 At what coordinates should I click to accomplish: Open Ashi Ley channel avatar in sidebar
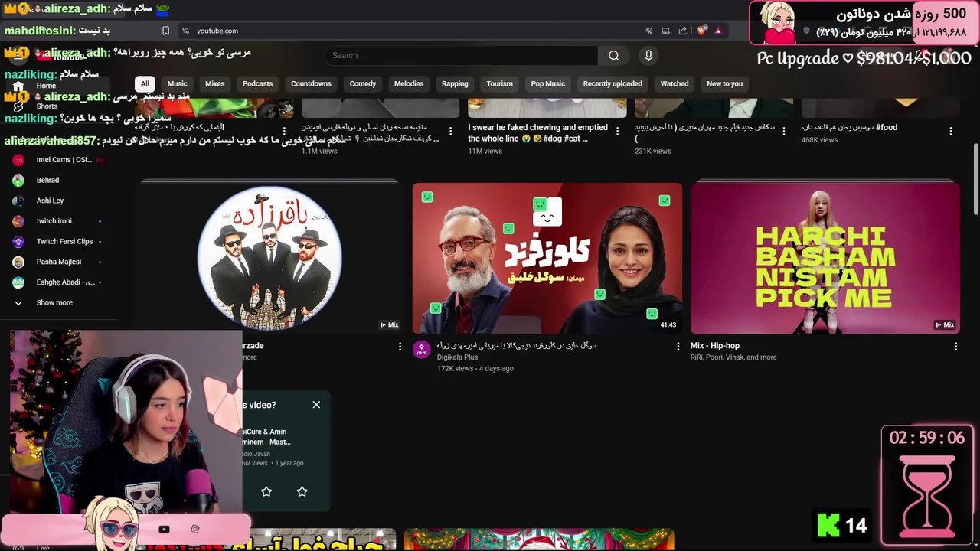click(18, 201)
